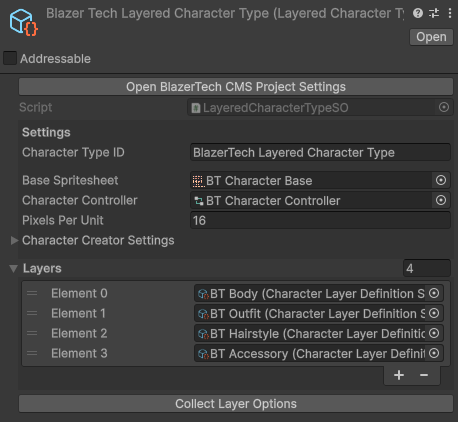Open object picker for BT Body element

click(434, 293)
